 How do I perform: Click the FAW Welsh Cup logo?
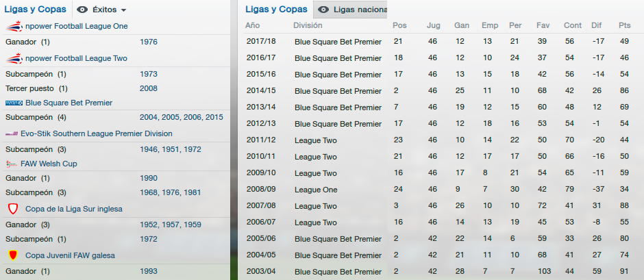click(12, 164)
